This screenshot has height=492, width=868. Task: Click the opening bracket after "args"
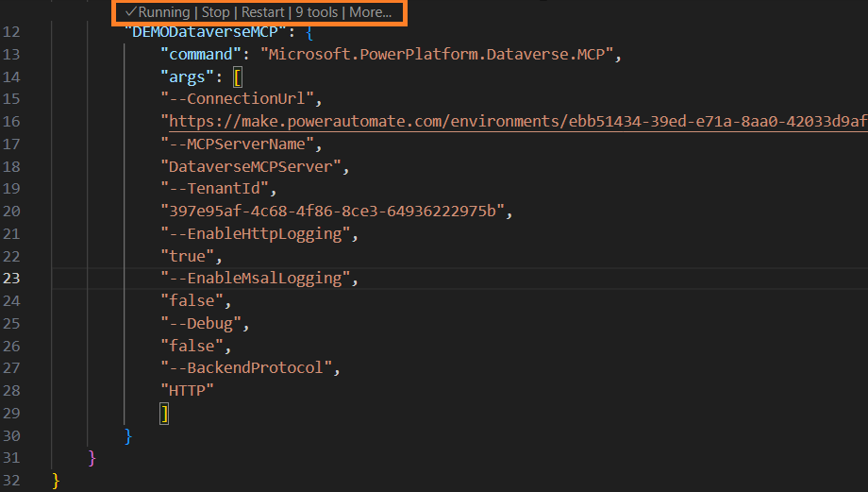tap(238, 76)
